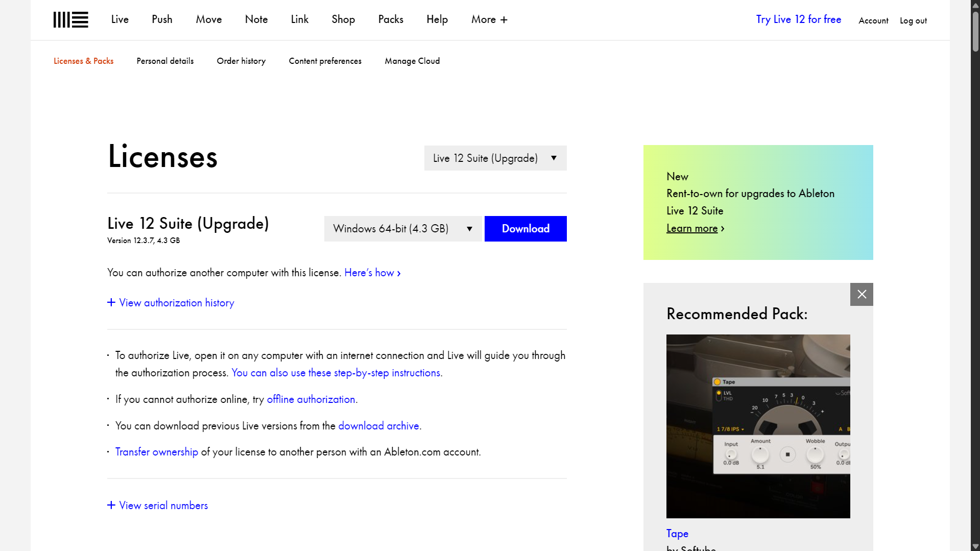Open the license selection dropdown
The height and width of the screenshot is (551, 980).
coord(495,158)
